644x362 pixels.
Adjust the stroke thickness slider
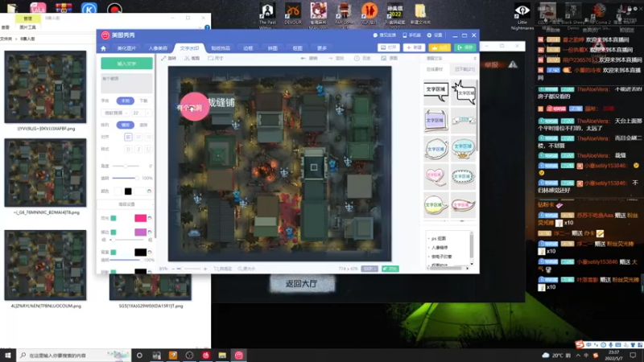pyautogui.click(x=126, y=240)
